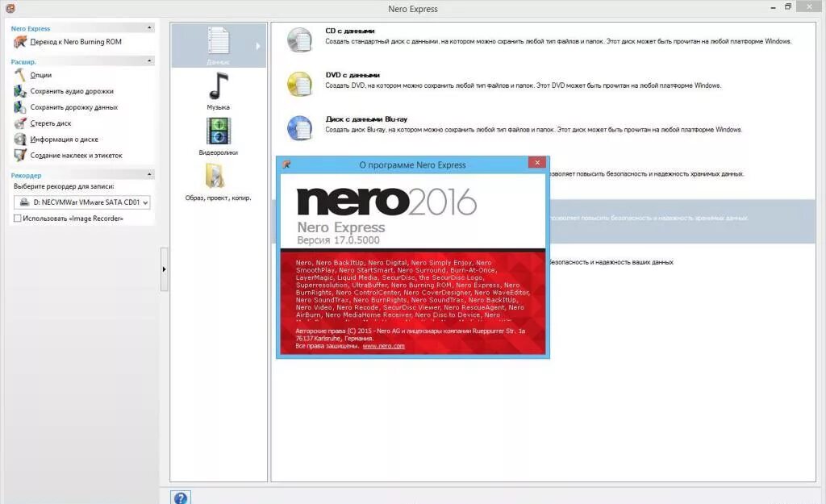Open help with the blue question mark icon
826x504 pixels.
180,498
